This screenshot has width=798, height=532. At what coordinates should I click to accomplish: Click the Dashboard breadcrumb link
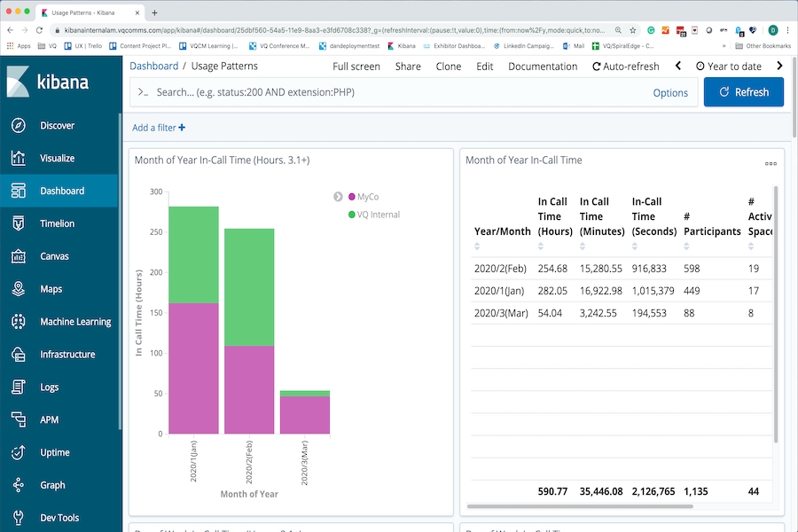pos(153,66)
